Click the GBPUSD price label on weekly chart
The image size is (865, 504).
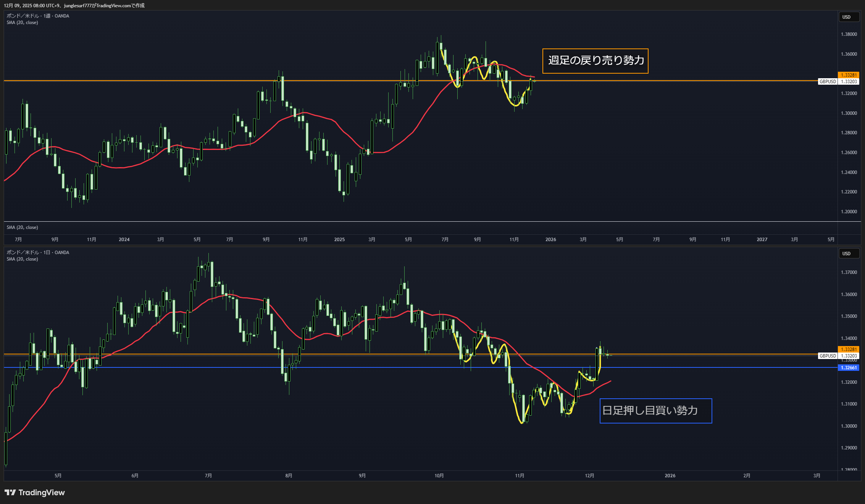coord(828,82)
